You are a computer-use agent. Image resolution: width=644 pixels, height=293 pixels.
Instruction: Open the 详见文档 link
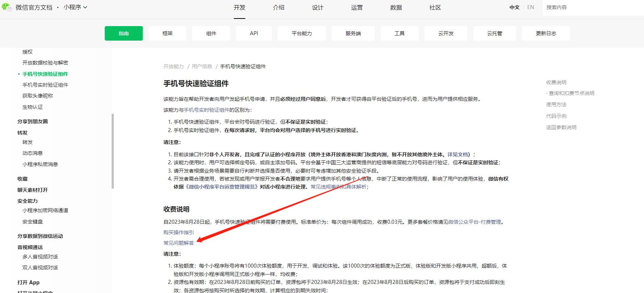[x=458, y=154]
